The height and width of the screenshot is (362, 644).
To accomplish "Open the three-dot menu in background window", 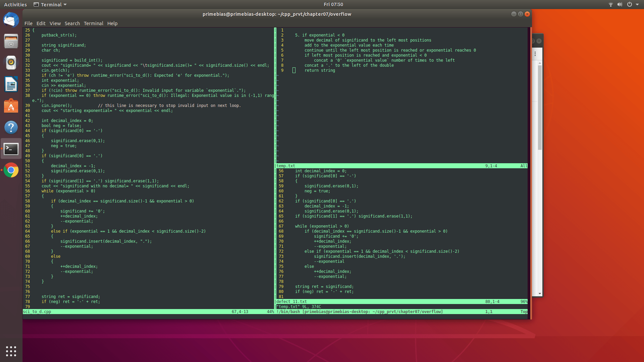I will point(535,54).
